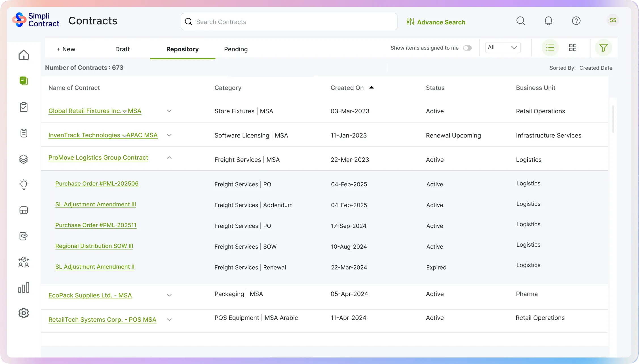Click the Expired status cell
639x364 pixels.
[x=436, y=267]
